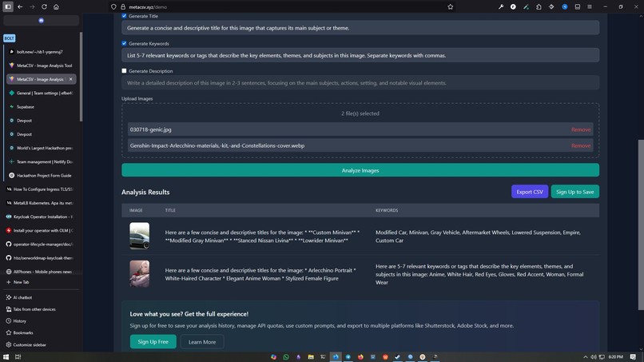Uncheck the Generate Keywords checkbox
Screen dimensions: 644x362
pyautogui.click(x=124, y=43)
